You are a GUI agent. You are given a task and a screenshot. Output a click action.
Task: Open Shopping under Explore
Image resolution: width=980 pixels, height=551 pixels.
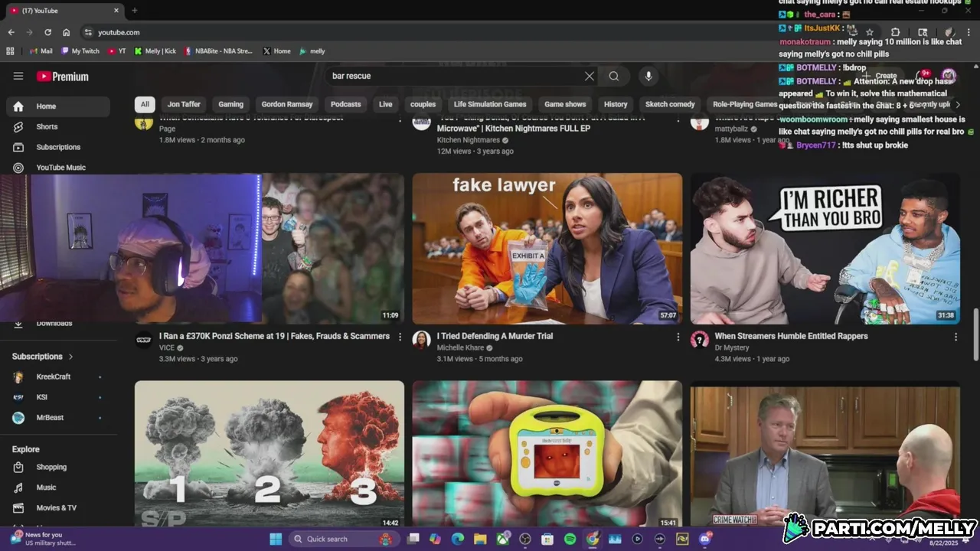[x=57, y=467]
